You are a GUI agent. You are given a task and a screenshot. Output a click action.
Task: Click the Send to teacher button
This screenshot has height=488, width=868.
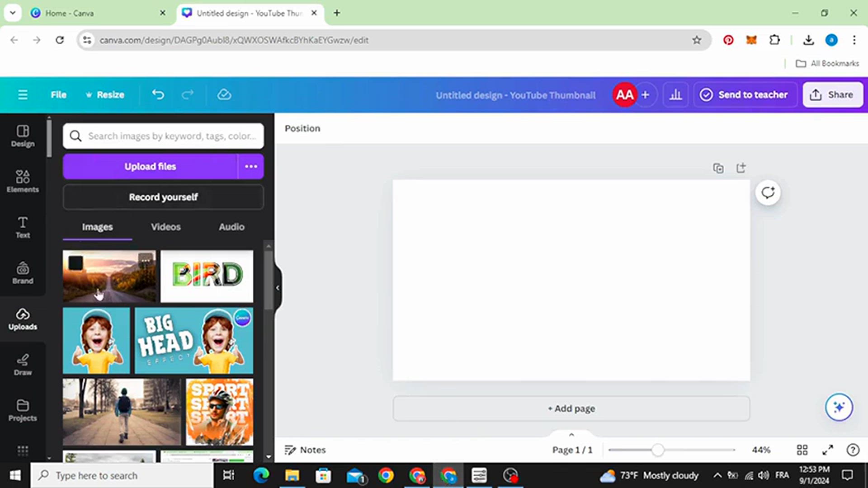(744, 95)
